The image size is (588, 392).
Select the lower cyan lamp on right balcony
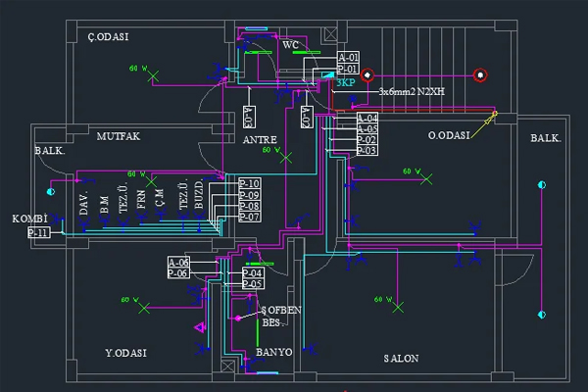coord(542,315)
